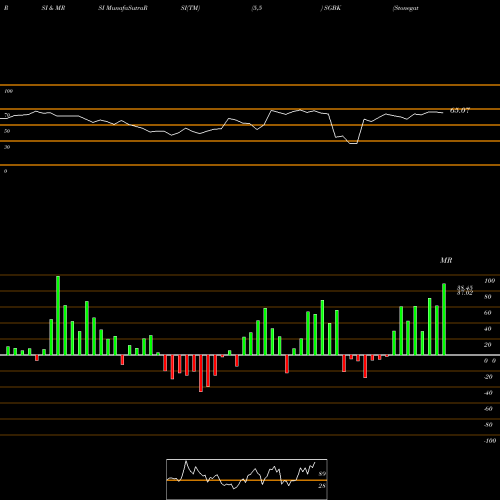Viewport: 500px width, 500px height.
Task: Click the 'MR' chart title label
Action: click(x=446, y=260)
